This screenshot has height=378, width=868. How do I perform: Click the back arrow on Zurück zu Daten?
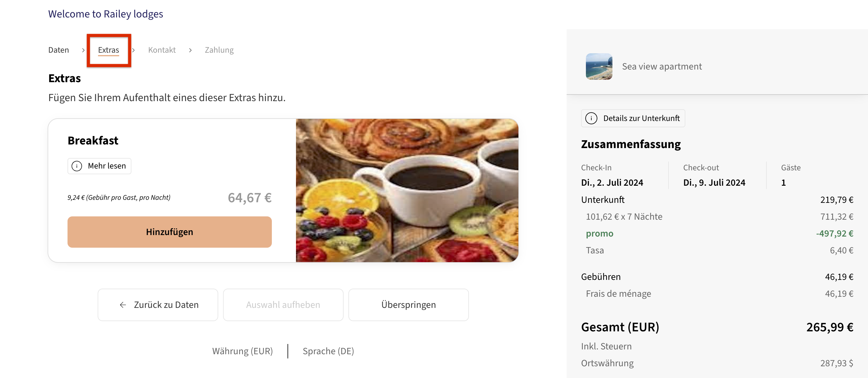[123, 305]
